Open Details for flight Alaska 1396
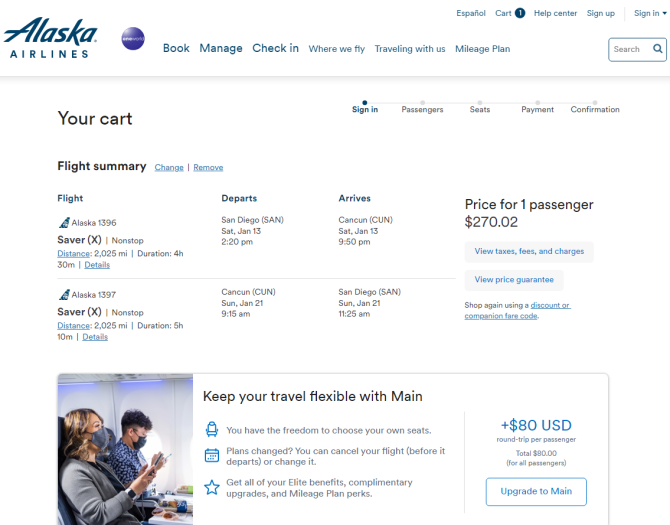 pos(97,265)
